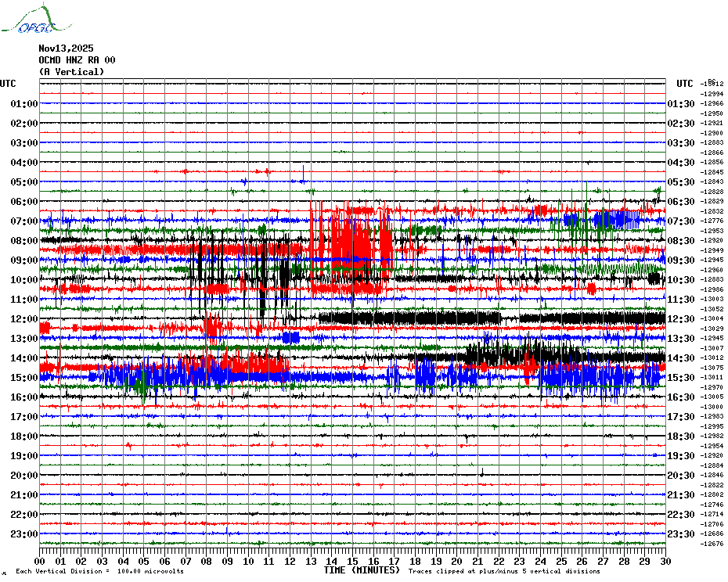Click the 09:30 time label on right
The height and width of the screenshot is (582, 728).
680,260
